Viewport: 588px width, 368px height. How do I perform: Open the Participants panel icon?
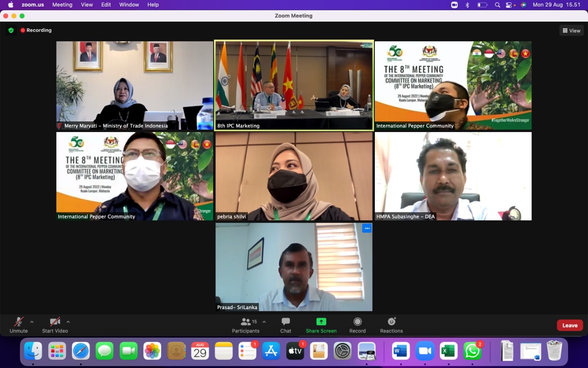246,322
